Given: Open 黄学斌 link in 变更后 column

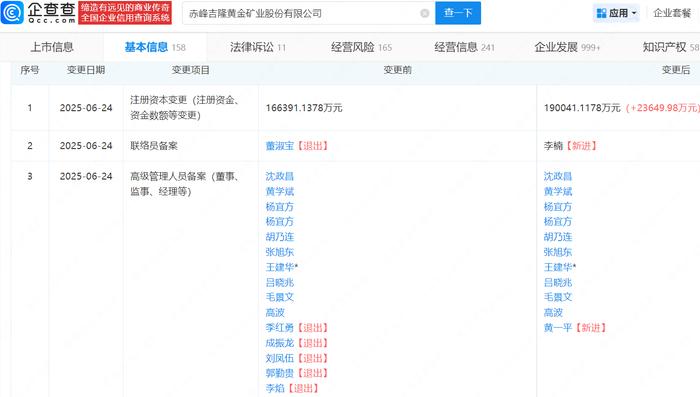Looking at the screenshot, I should pyautogui.click(x=558, y=191).
